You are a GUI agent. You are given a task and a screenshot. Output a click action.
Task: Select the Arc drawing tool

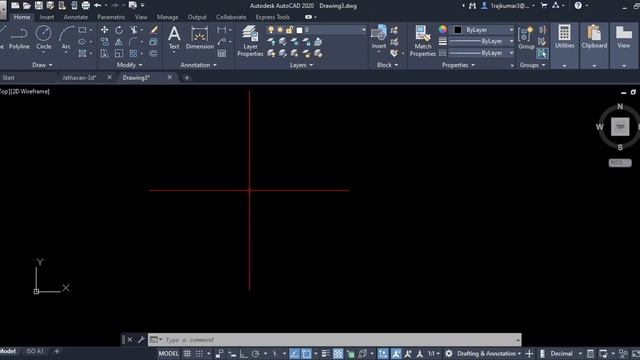[x=66, y=38]
